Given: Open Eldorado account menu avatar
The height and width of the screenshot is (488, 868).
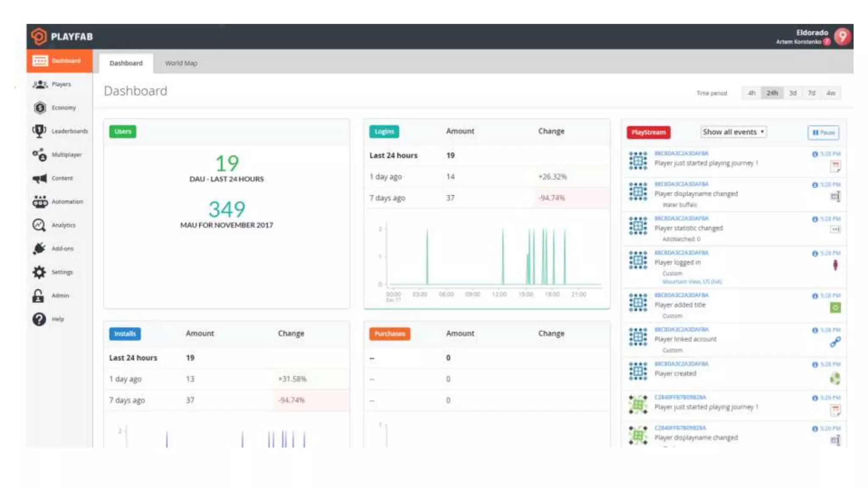Looking at the screenshot, I should tap(842, 36).
